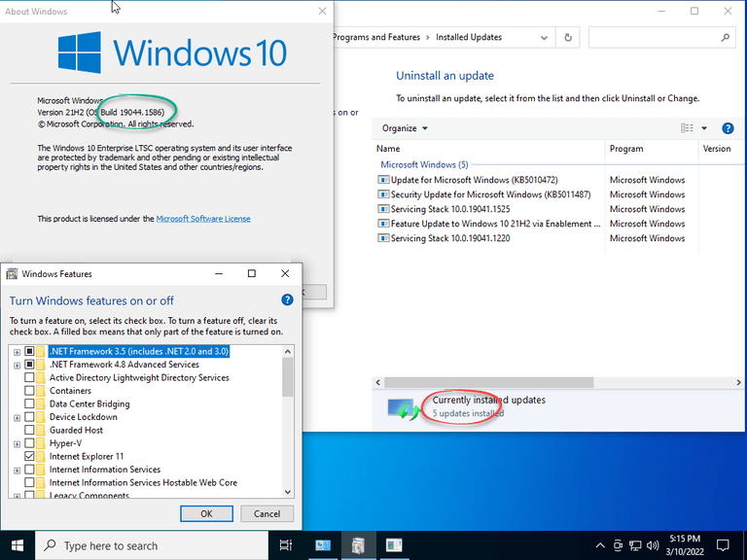Sort by the Version column header

pos(721,149)
